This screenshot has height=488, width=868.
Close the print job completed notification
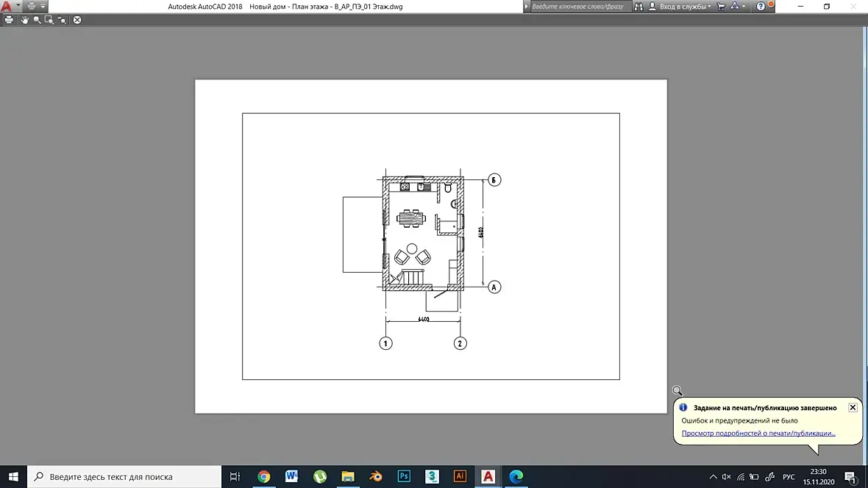[853, 407]
